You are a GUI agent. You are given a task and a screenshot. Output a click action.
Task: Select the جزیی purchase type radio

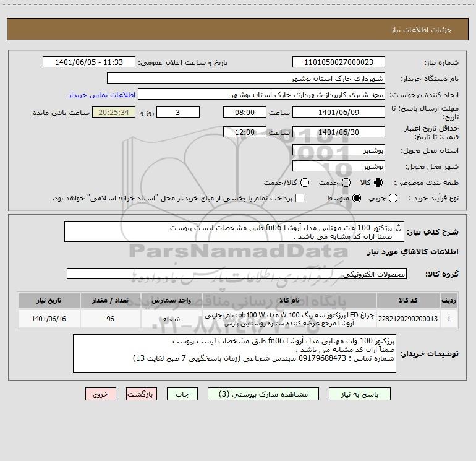[x=393, y=198]
